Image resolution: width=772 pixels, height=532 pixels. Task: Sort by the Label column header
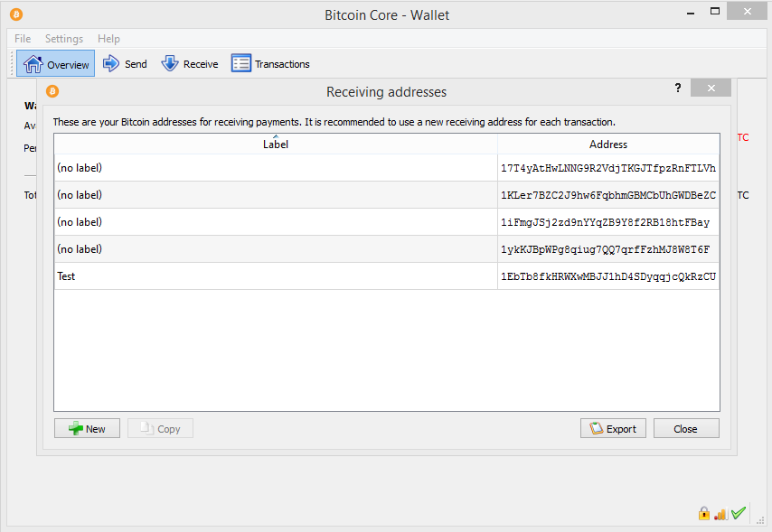point(276,144)
